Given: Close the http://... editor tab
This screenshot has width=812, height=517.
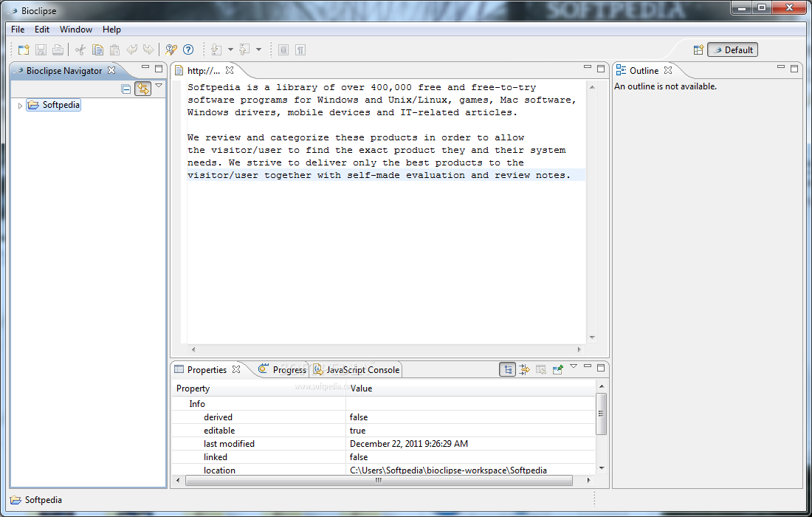Looking at the screenshot, I should (230, 70).
